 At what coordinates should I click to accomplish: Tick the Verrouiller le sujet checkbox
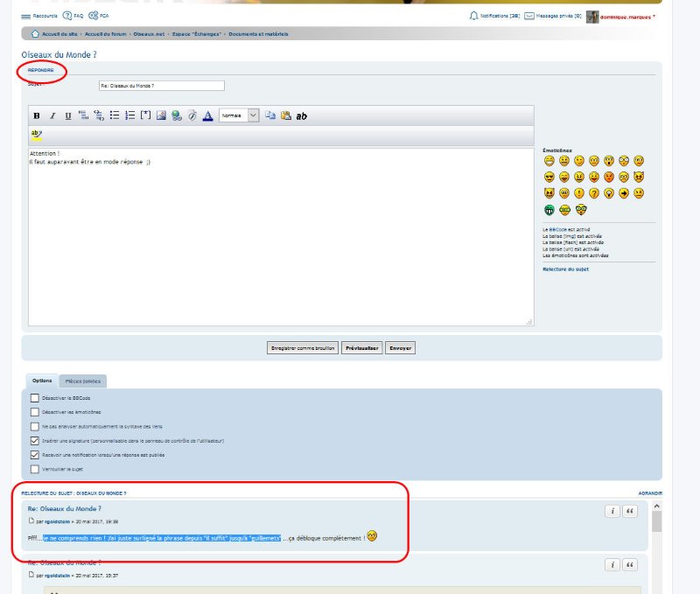coord(35,469)
